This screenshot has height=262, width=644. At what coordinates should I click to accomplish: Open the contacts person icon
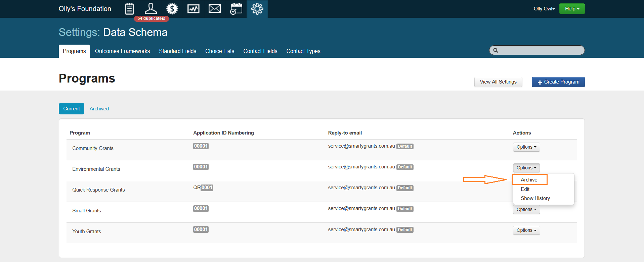(x=151, y=9)
